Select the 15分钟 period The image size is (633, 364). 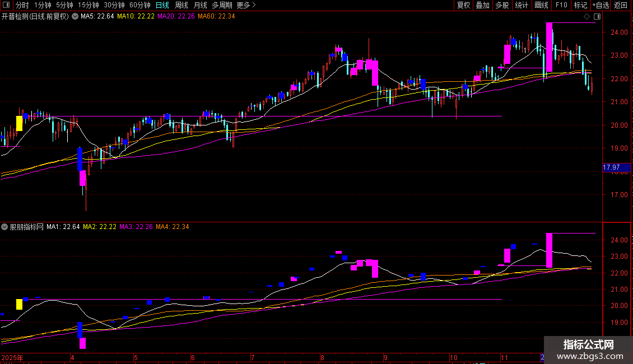[89, 5]
